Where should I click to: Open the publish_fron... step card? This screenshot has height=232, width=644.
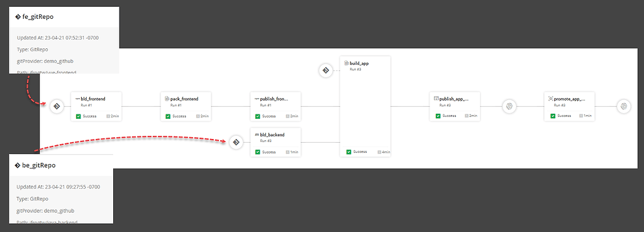[x=275, y=106]
